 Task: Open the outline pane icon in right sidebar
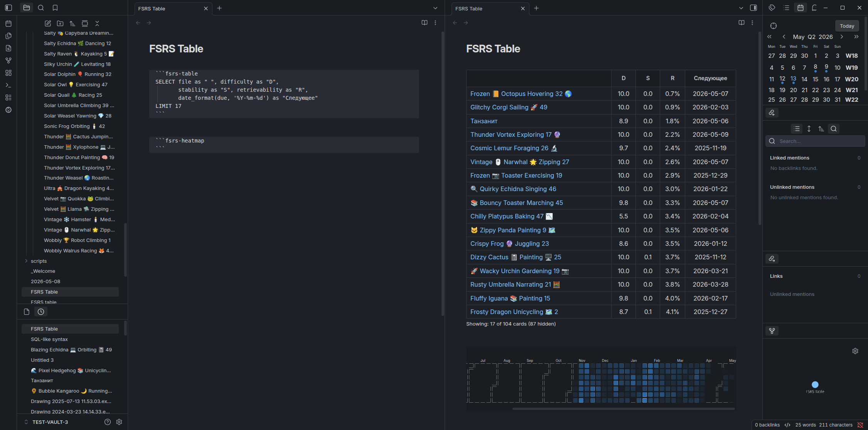[x=787, y=8]
